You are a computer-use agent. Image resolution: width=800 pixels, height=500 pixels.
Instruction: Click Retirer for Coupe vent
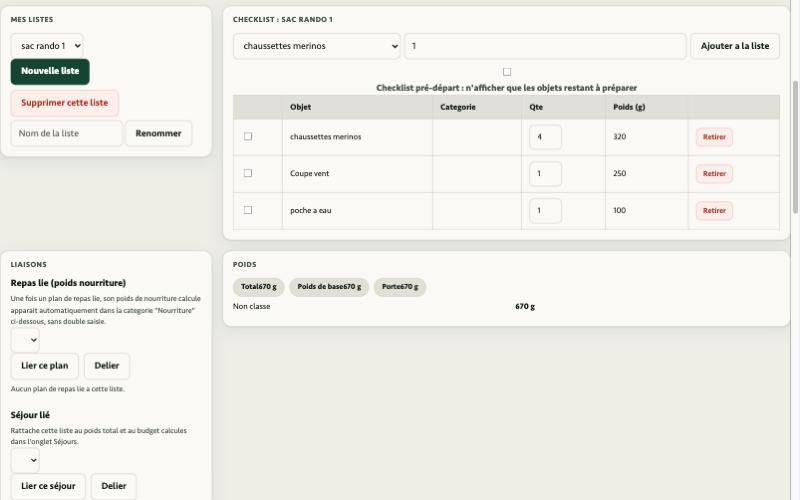tap(714, 174)
